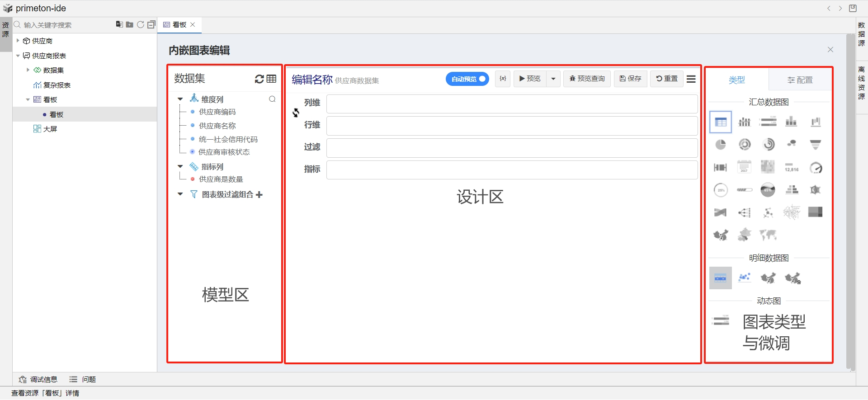The width and height of the screenshot is (868, 400).
Task: Choose the funnel chart type icon
Action: pyautogui.click(x=815, y=145)
